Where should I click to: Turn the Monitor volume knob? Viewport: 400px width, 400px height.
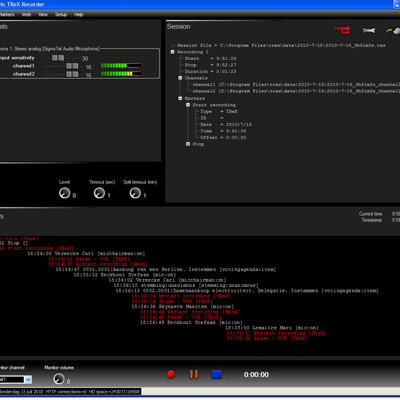[x=59, y=379]
